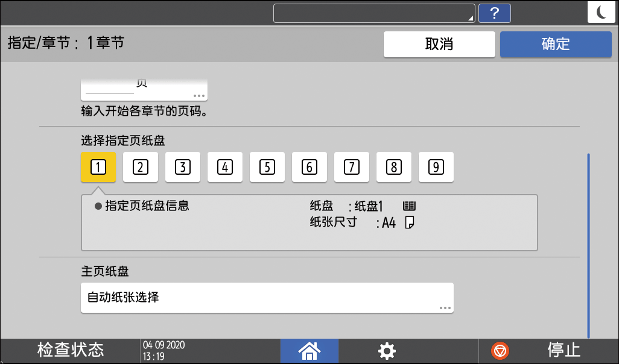Select chapter tray button 1
The image size is (619, 364).
point(98,167)
